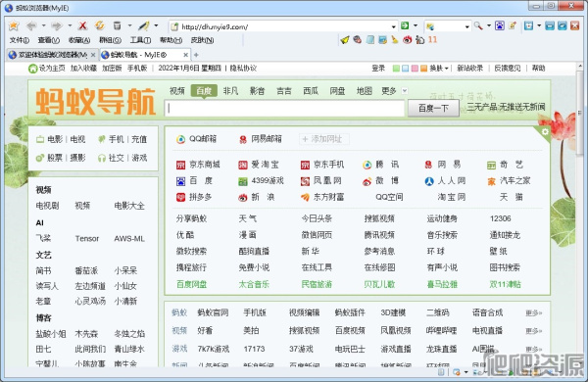Open the 查看 menu
Viewport: 588px width, 382px height.
(48, 40)
